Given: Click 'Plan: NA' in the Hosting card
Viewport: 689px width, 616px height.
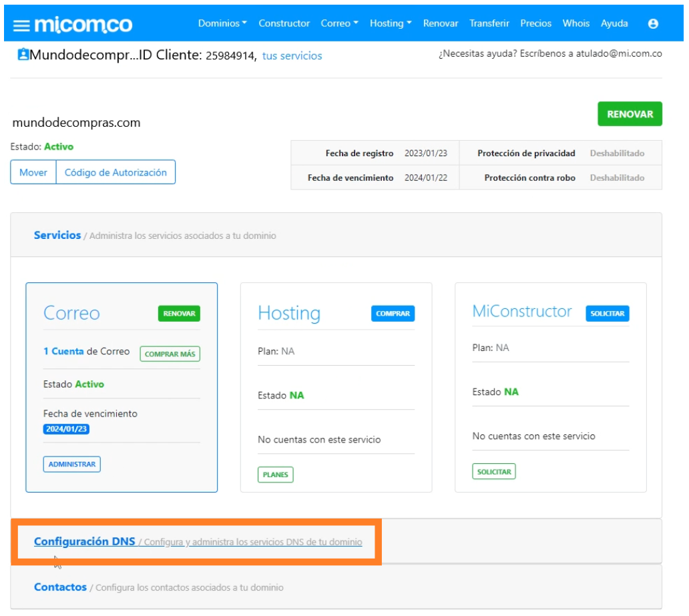Looking at the screenshot, I should (276, 351).
